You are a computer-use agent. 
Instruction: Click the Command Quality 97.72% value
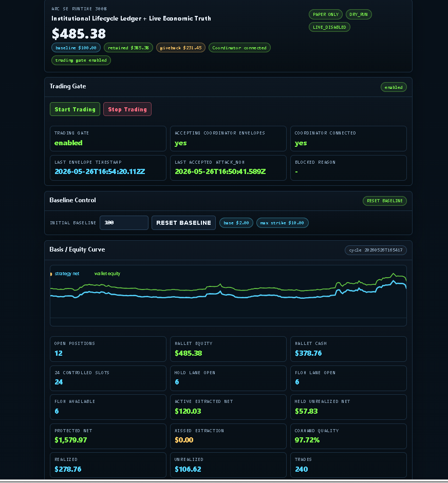[307, 440]
